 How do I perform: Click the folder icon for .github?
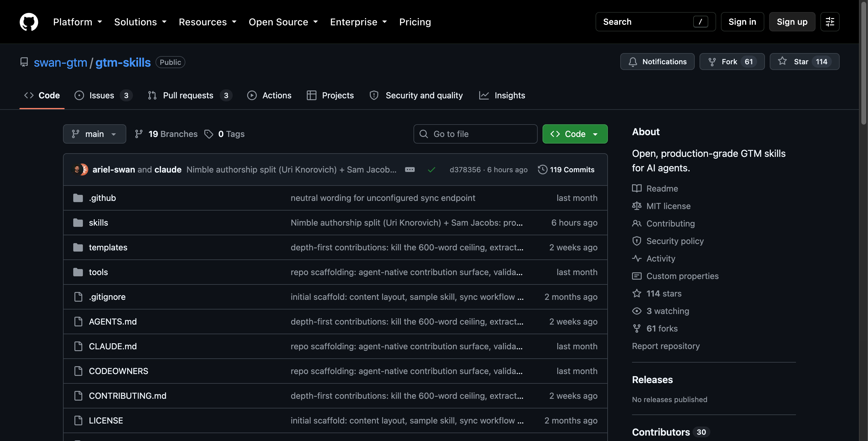click(x=78, y=198)
